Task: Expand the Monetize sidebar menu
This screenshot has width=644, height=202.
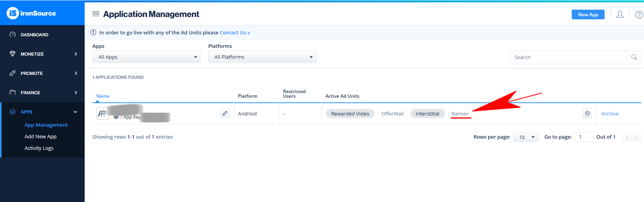Action: click(x=42, y=54)
